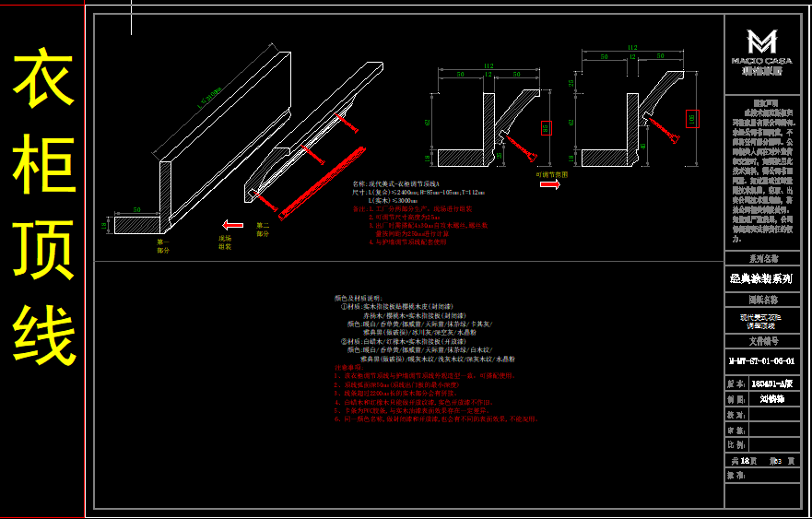This screenshot has height=519, width=812.
Task: Click the red right-pointing adjustment range arrow
Action: point(550,183)
